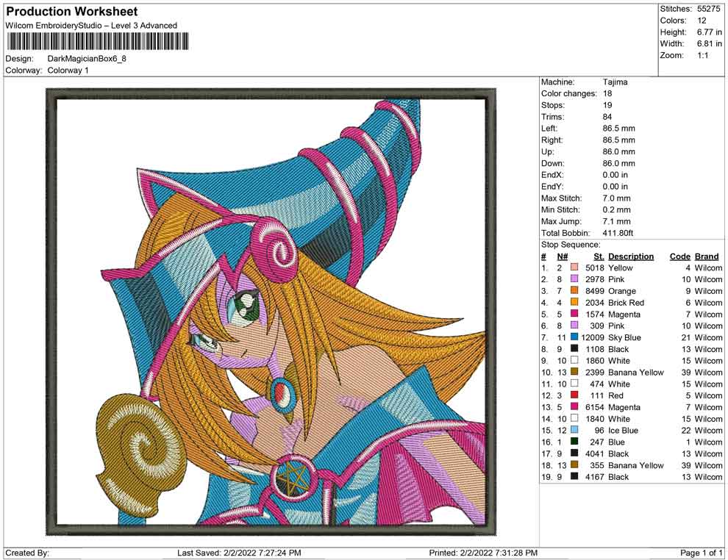
Task: Click the Max Jump value '7.1 mm'
Action: click(x=616, y=221)
